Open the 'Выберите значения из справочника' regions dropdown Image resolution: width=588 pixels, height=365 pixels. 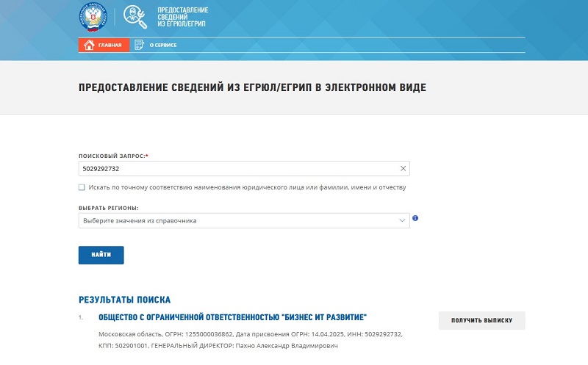point(235,220)
